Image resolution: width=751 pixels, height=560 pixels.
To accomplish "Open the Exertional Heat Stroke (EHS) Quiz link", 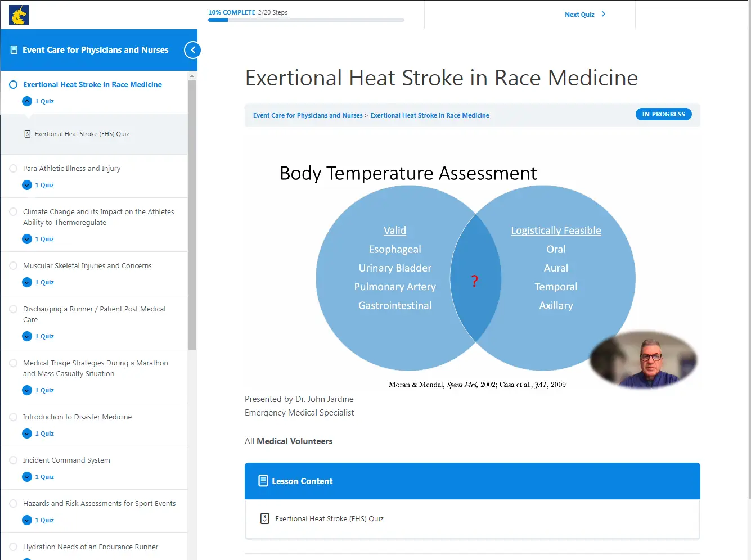I will 329,518.
